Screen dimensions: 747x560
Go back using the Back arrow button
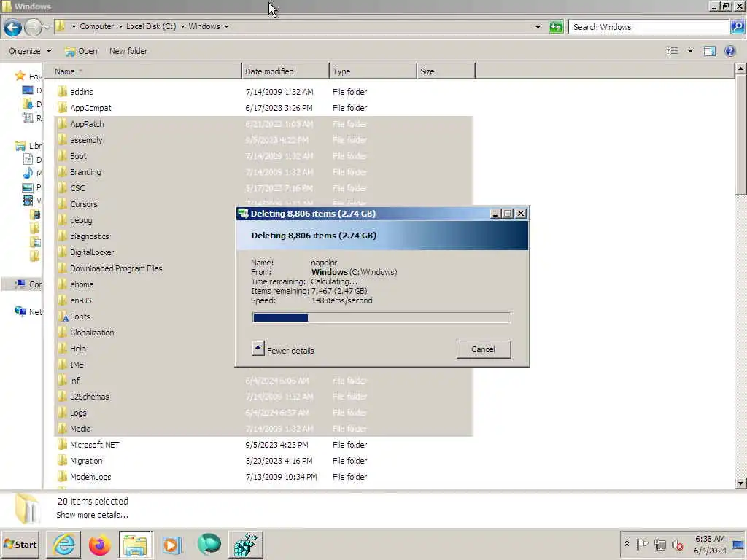(13, 27)
